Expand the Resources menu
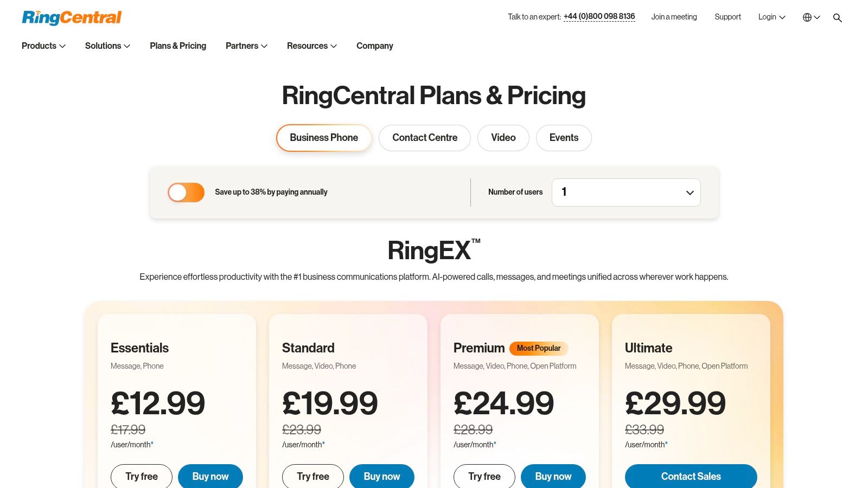The width and height of the screenshot is (868, 488). (311, 46)
